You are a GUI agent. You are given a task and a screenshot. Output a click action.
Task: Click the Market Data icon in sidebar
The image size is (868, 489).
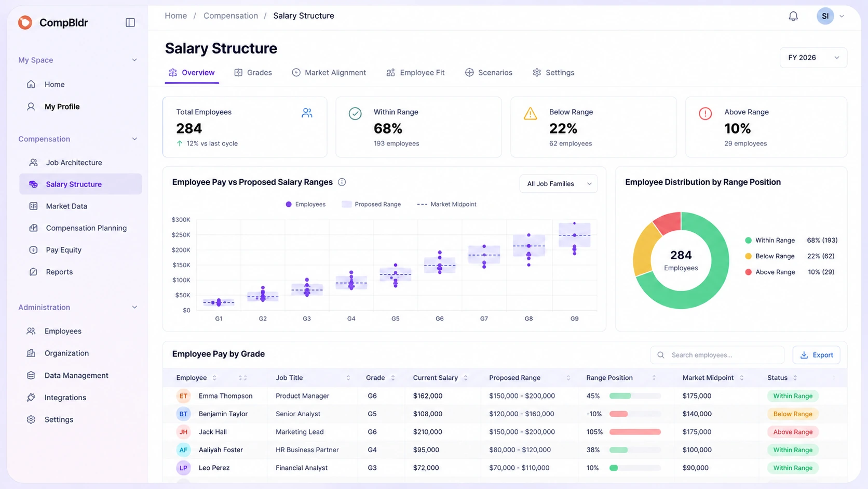(x=33, y=206)
